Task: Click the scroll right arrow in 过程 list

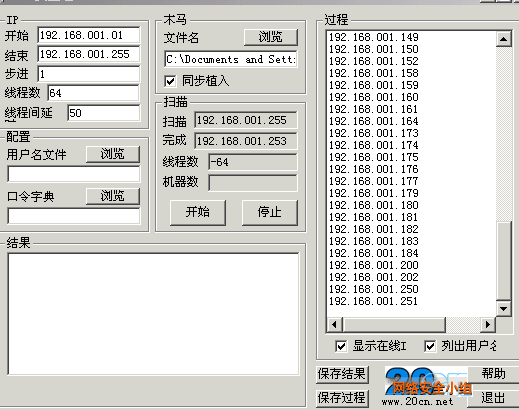Action: (488, 324)
